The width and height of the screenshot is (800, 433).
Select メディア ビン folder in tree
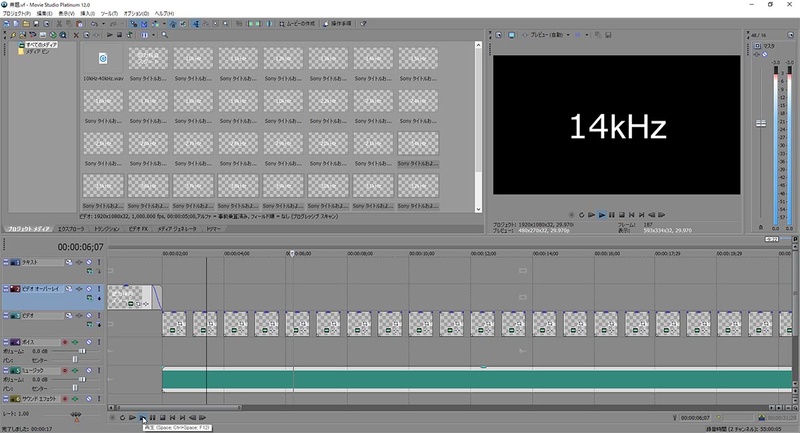(x=37, y=52)
